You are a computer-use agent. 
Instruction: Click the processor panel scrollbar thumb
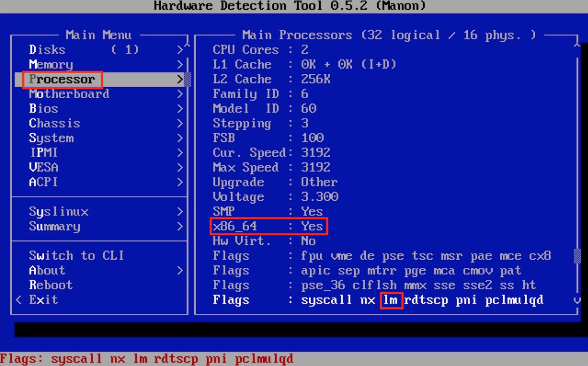[577, 256]
